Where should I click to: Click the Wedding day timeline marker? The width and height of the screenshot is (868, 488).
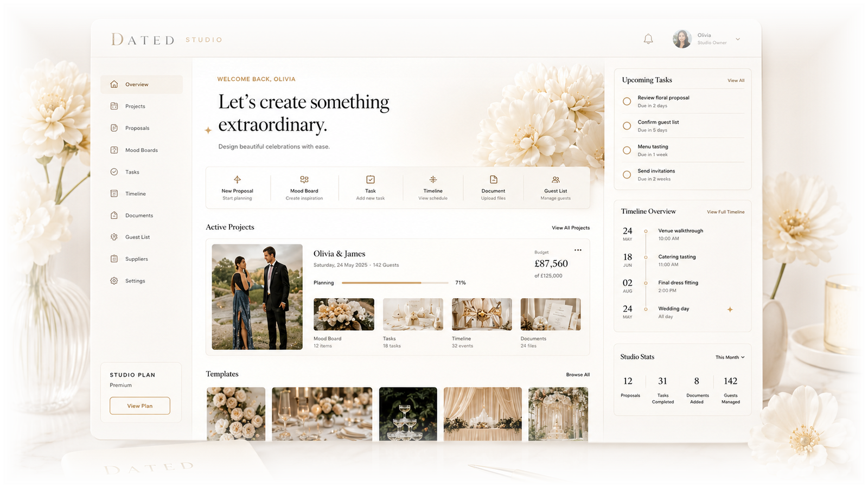pyautogui.click(x=646, y=309)
